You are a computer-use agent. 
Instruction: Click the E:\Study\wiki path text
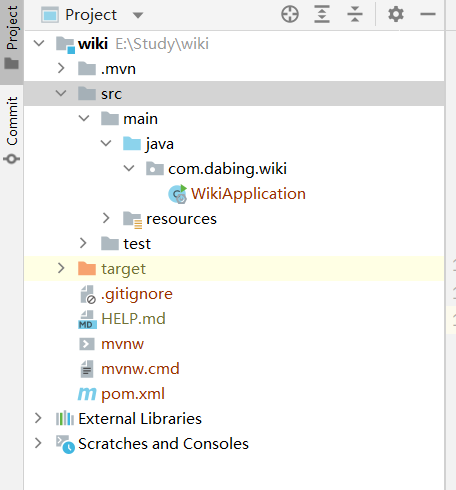162,44
